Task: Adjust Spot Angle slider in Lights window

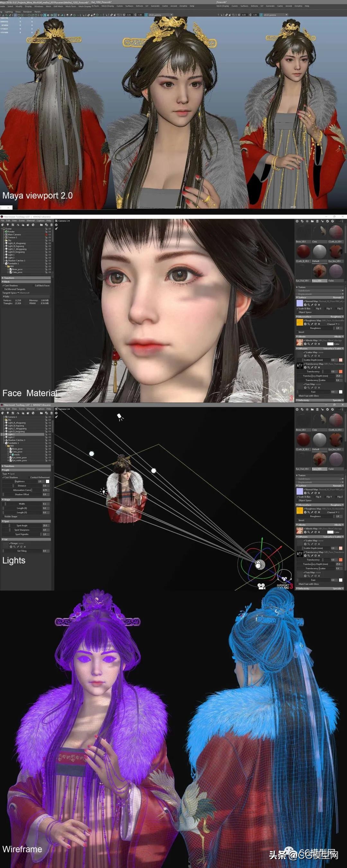Action: click(x=22, y=525)
